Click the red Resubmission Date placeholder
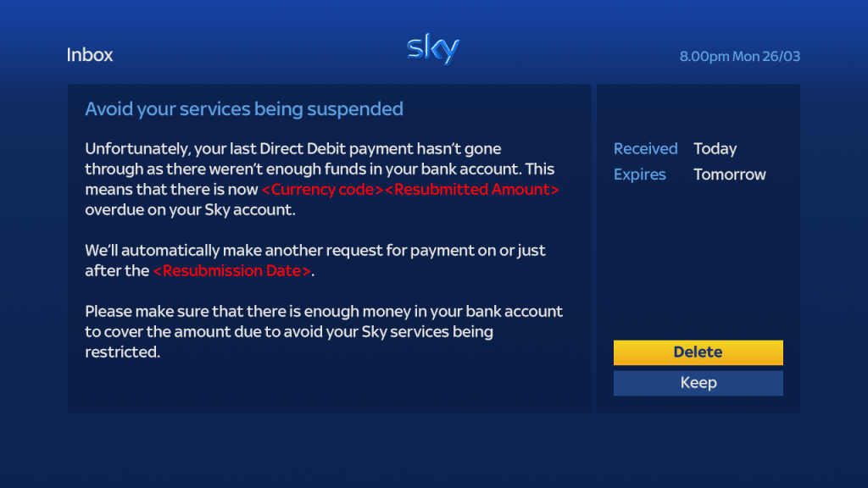This screenshot has width=868, height=488. pos(231,271)
